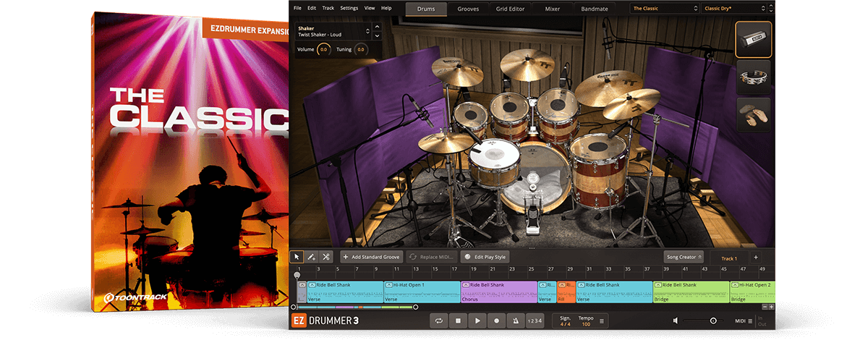Toggle the 1234 count-in button
Viewport: 868px width, 353px height.
coord(534,320)
